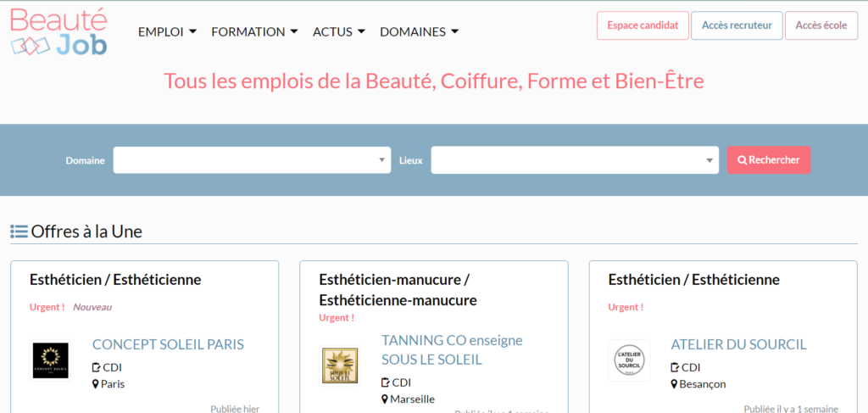Click the Nouveau tag on first offer
Viewport: 868px width, 413px height.
[92, 307]
